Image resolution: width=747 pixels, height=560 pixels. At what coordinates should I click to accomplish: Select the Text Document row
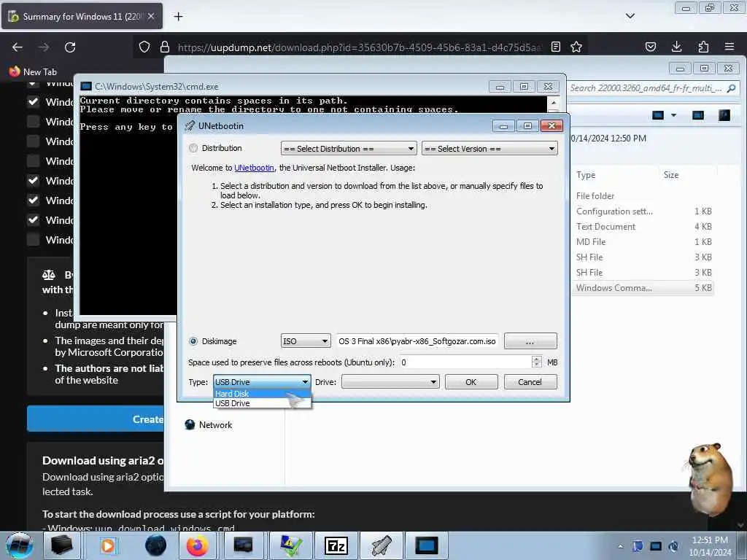643,227
